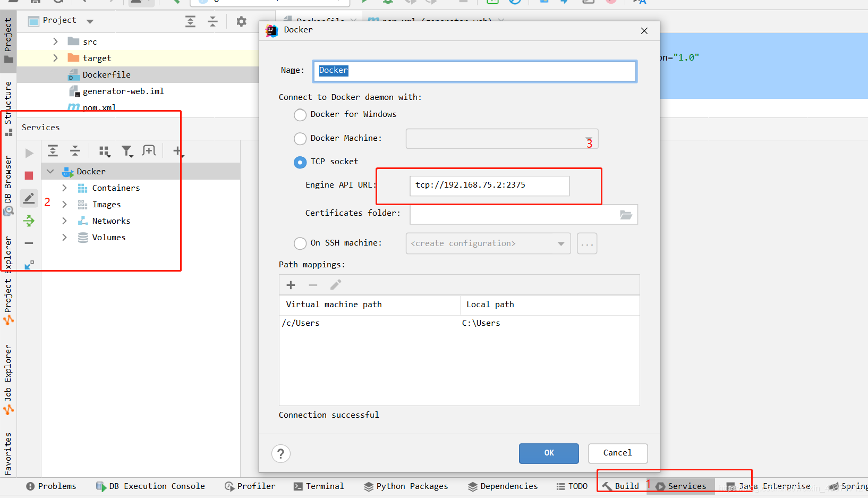The height and width of the screenshot is (498, 868).
Task: Collapse the Docker node in Services
Action: click(50, 171)
